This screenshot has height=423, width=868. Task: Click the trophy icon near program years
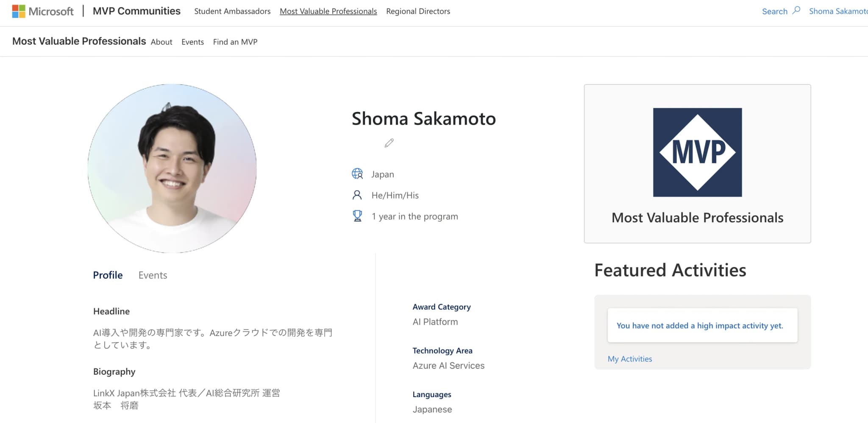(357, 216)
